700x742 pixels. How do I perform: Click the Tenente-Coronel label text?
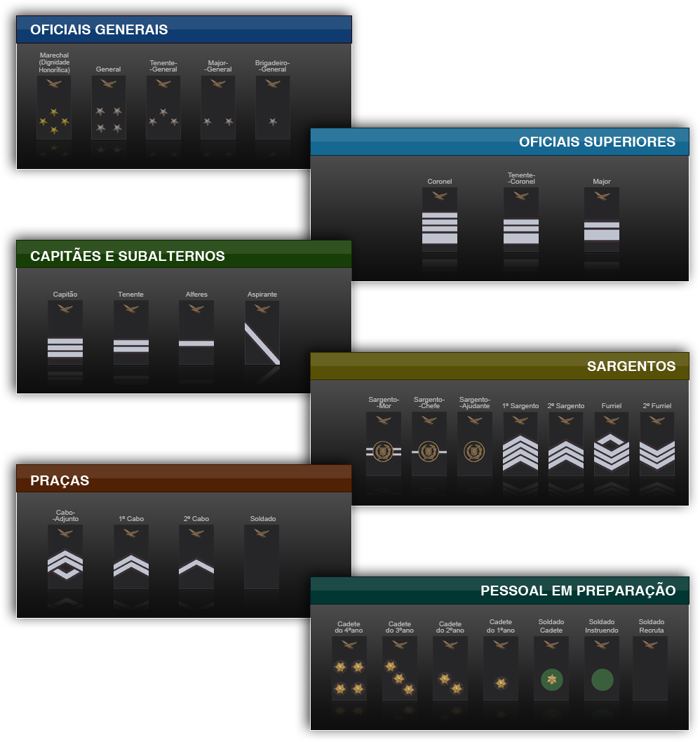point(522,178)
